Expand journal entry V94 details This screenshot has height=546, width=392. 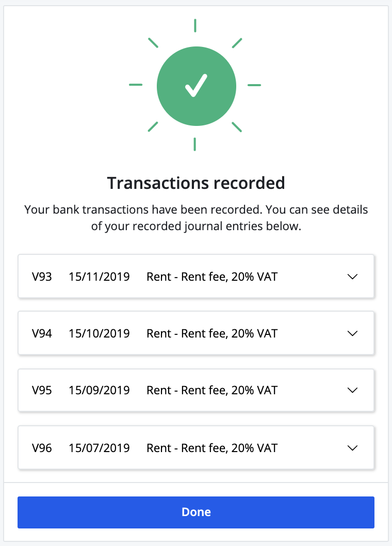[352, 333]
